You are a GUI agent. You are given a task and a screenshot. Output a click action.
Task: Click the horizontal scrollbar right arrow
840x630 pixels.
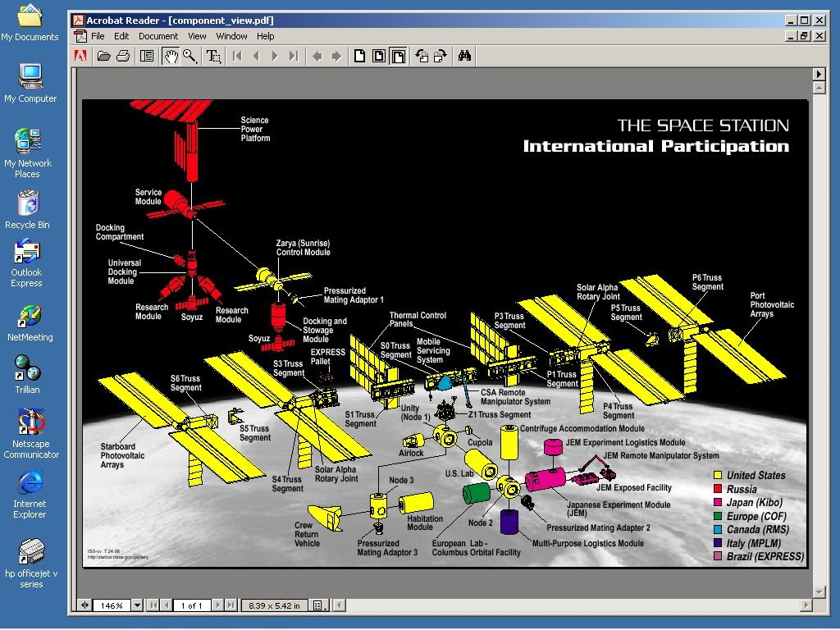tap(806, 605)
